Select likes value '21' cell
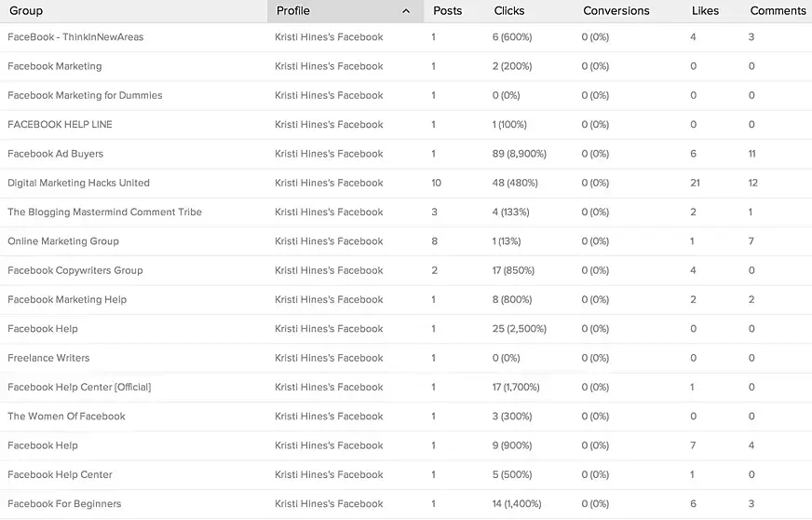 [x=695, y=183]
